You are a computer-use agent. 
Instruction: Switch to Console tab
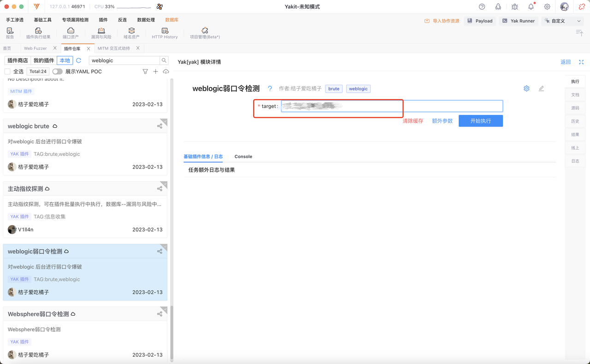point(243,157)
